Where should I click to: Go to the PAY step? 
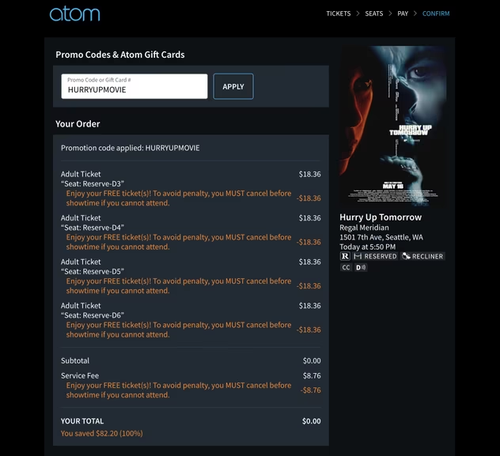click(403, 14)
